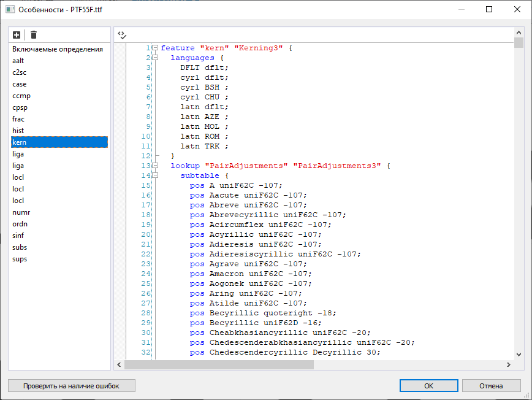532x400 pixels.
Task: Click the add new feature plus icon
Action: (17, 34)
